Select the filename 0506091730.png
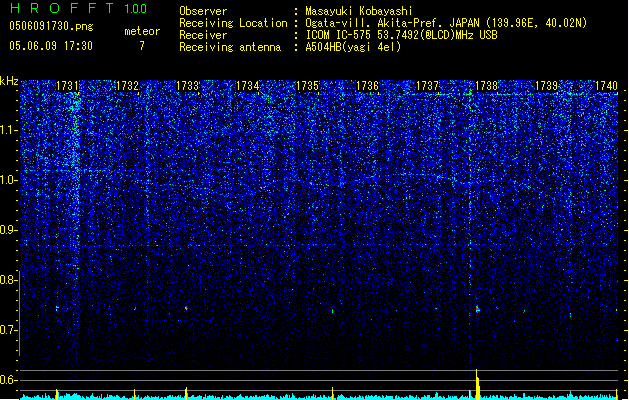Image resolution: width=629 pixels, height=400 pixels. pyautogui.click(x=51, y=26)
